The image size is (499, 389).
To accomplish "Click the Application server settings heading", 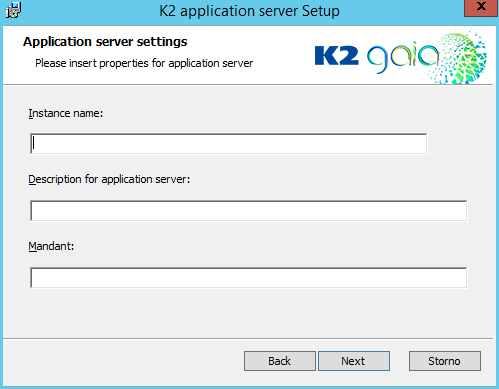I will pos(105,42).
